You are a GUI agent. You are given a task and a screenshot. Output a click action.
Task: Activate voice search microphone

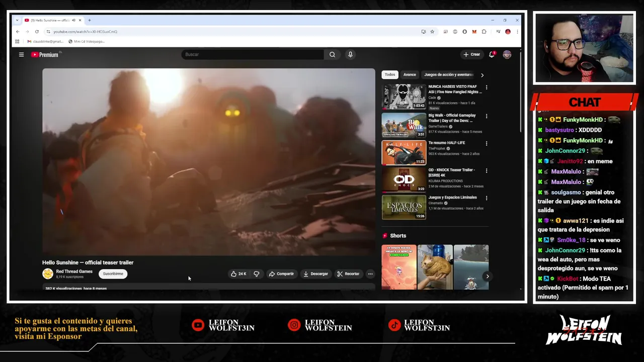point(350,54)
